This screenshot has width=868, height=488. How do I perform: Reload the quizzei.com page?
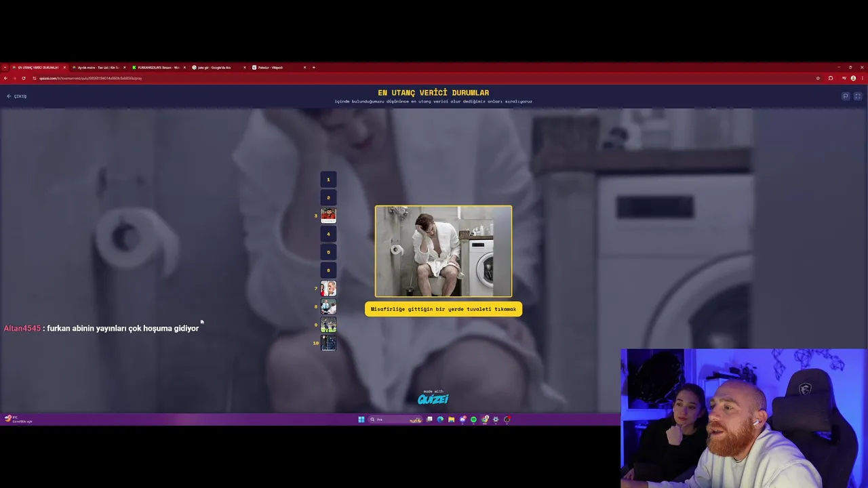click(24, 78)
